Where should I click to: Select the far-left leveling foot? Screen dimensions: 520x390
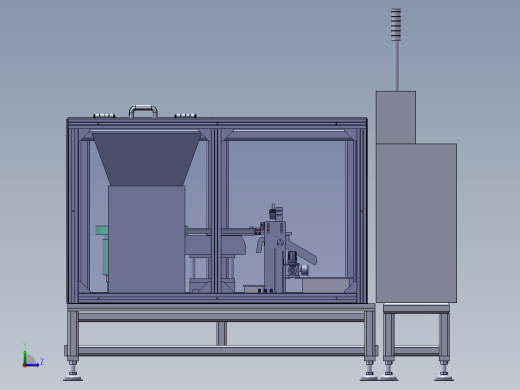pyautogui.click(x=73, y=371)
